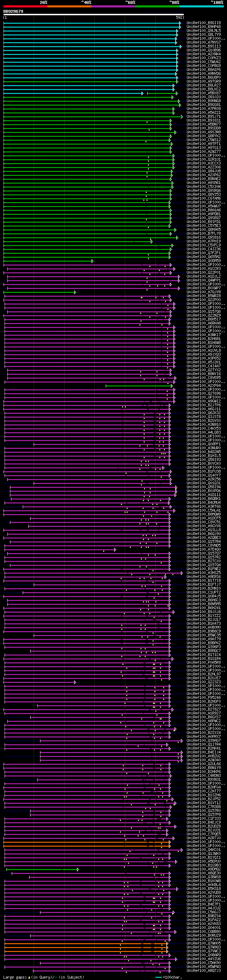Click the short purple bar for UniRef100_A7E4Q0
The width and height of the screenshot is (227, 980).
61,549
